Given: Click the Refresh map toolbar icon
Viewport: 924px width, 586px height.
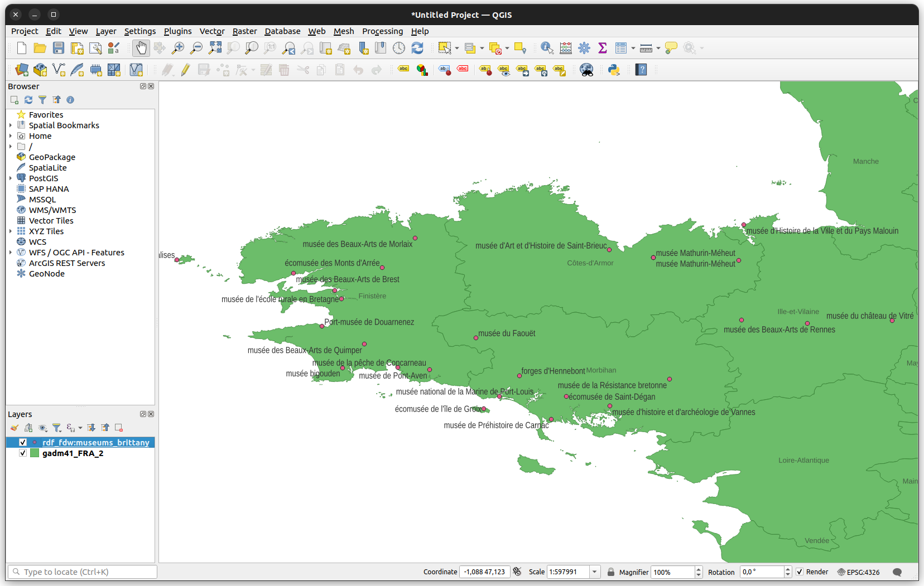Looking at the screenshot, I should [417, 49].
